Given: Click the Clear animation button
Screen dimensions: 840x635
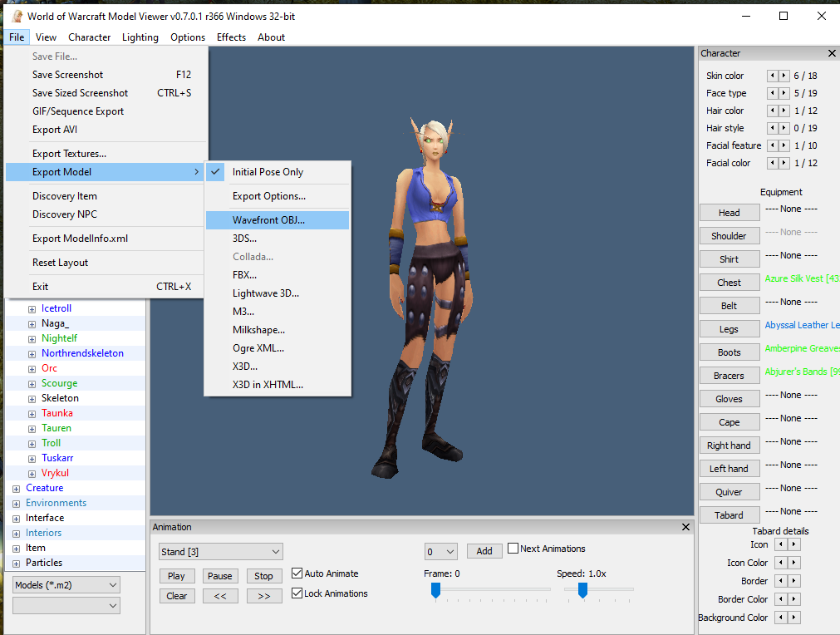Looking at the screenshot, I should [176, 596].
